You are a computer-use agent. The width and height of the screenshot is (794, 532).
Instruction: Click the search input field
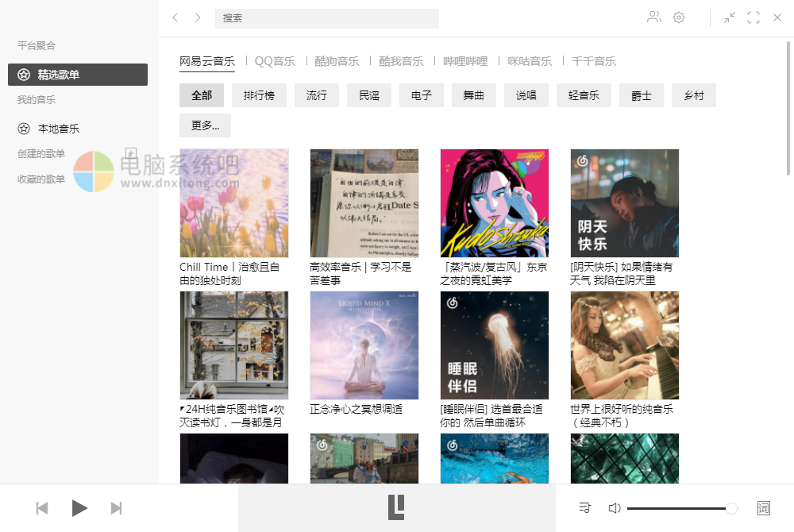tap(326, 18)
